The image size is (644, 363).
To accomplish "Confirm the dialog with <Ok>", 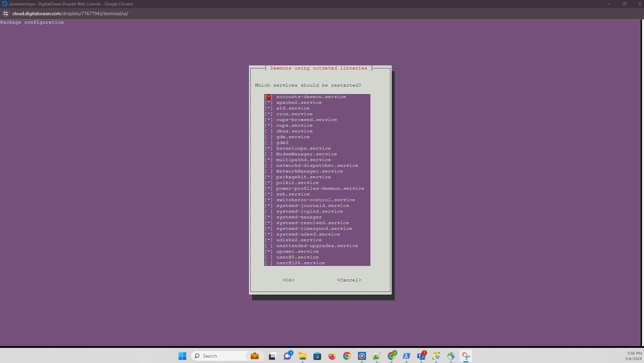I will pos(288,280).
